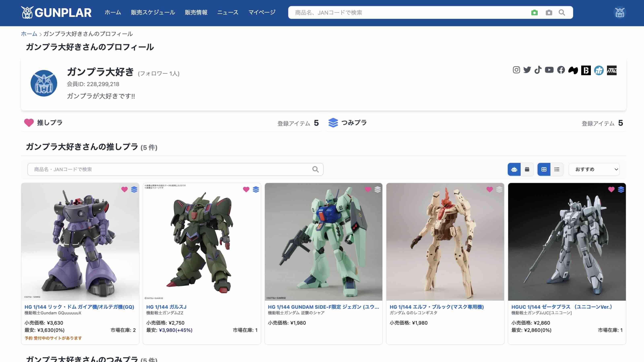Image resolution: width=644 pixels, height=362 pixels.
Task: Open the TikTok icon link
Action: point(538,70)
